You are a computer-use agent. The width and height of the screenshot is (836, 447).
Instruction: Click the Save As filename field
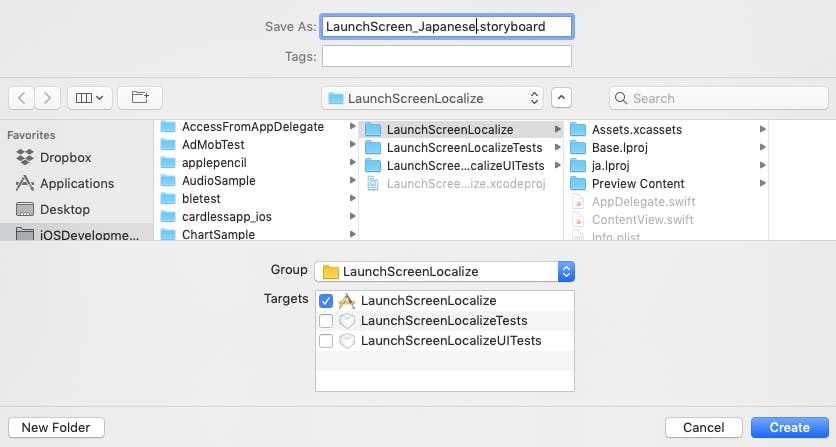coord(447,27)
